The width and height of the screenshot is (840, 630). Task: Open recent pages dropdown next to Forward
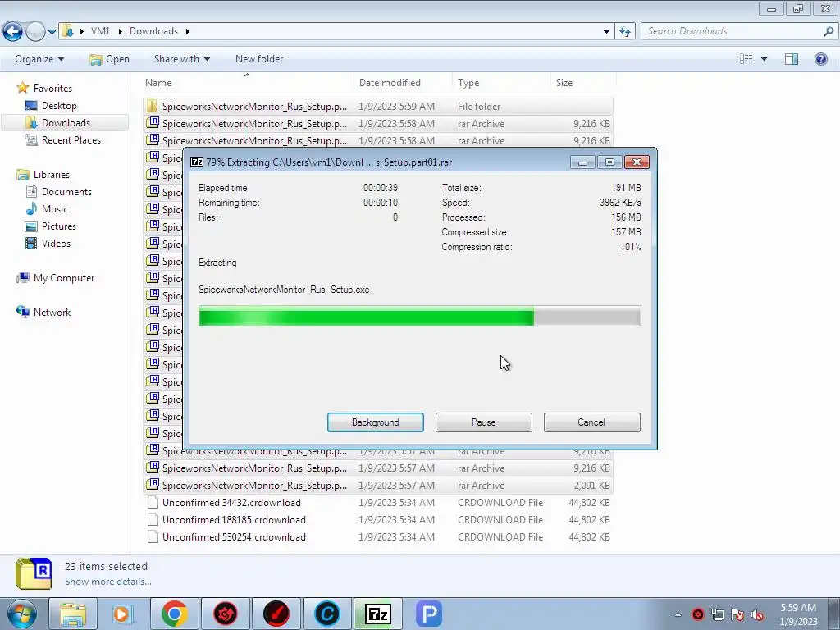coord(52,32)
